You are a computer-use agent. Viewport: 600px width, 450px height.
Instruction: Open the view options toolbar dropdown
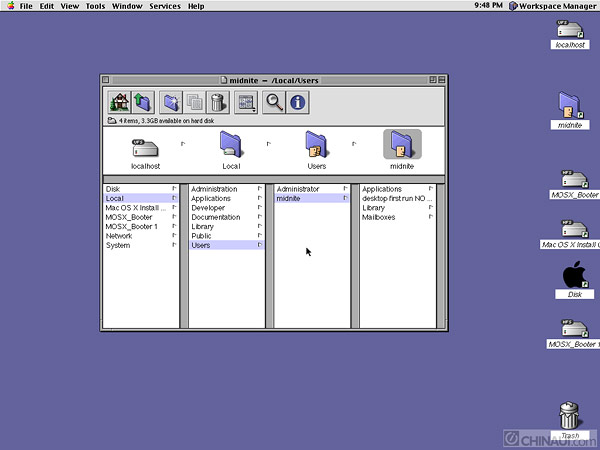pyautogui.click(x=247, y=101)
